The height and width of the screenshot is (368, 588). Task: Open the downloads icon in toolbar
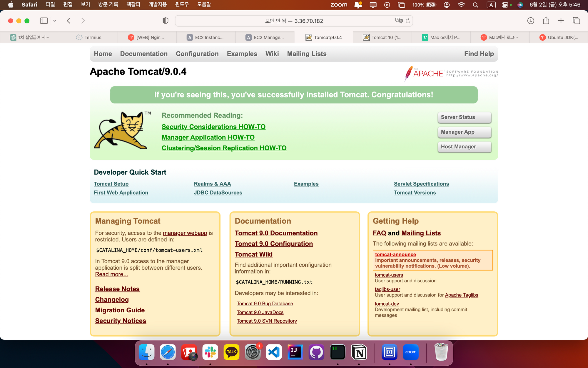pos(531,21)
